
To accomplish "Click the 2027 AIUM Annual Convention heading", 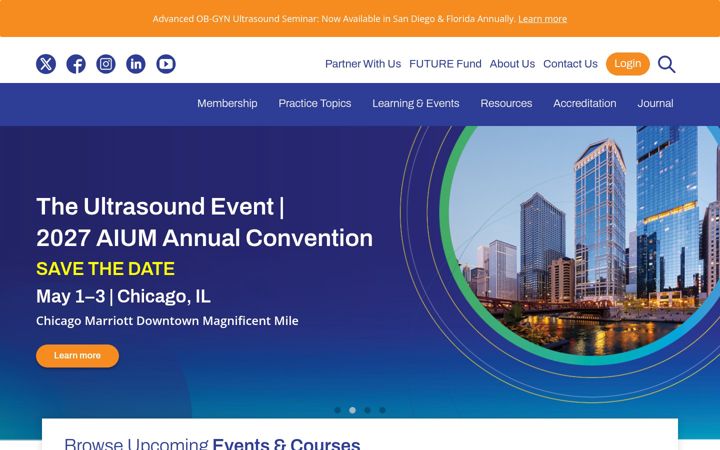I will pos(204,238).
